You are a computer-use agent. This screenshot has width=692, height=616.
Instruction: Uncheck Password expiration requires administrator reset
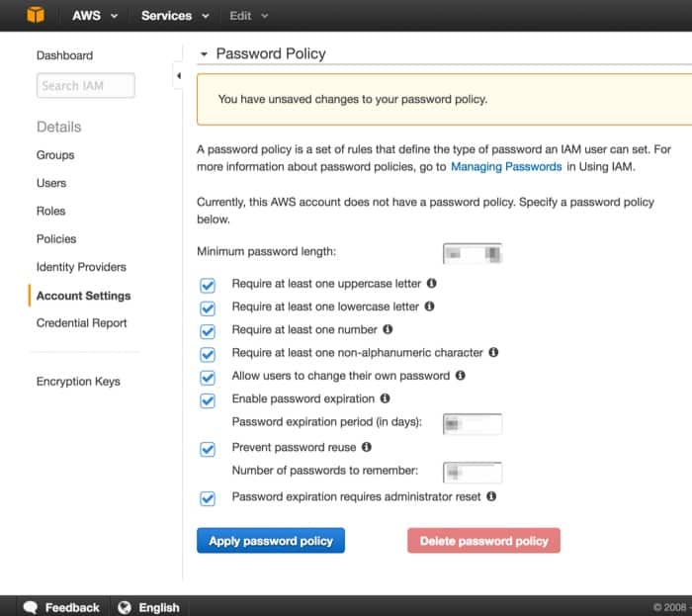click(x=208, y=498)
